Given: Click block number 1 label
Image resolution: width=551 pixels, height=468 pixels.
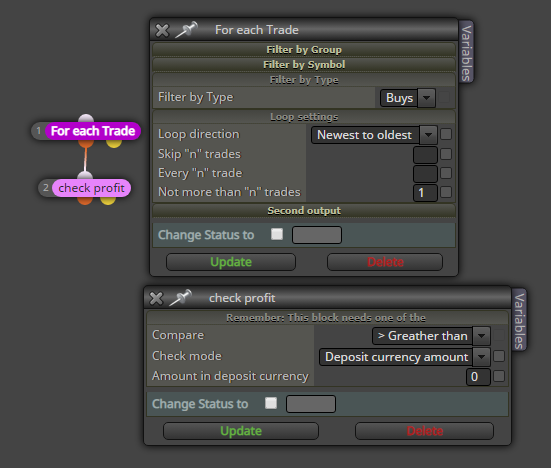Looking at the screenshot, I should 39,131.
